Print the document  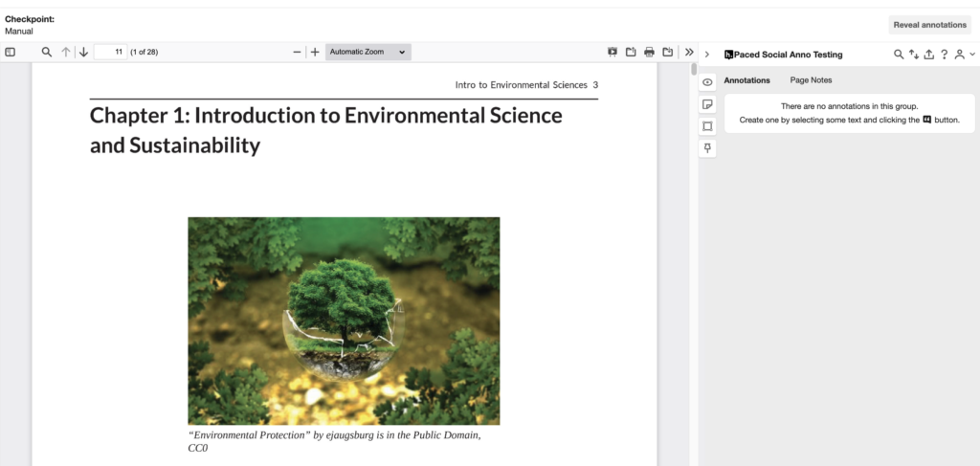[x=650, y=53]
